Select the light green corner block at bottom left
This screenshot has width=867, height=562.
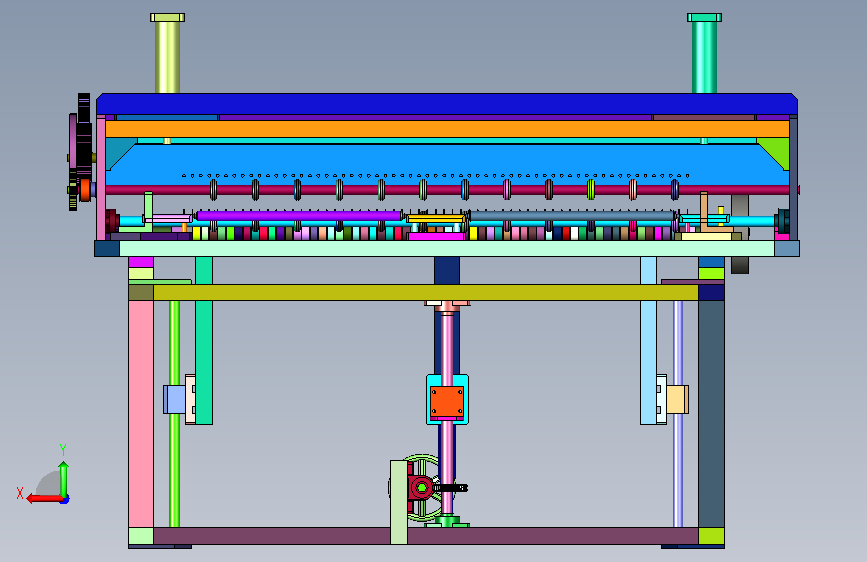point(141,536)
